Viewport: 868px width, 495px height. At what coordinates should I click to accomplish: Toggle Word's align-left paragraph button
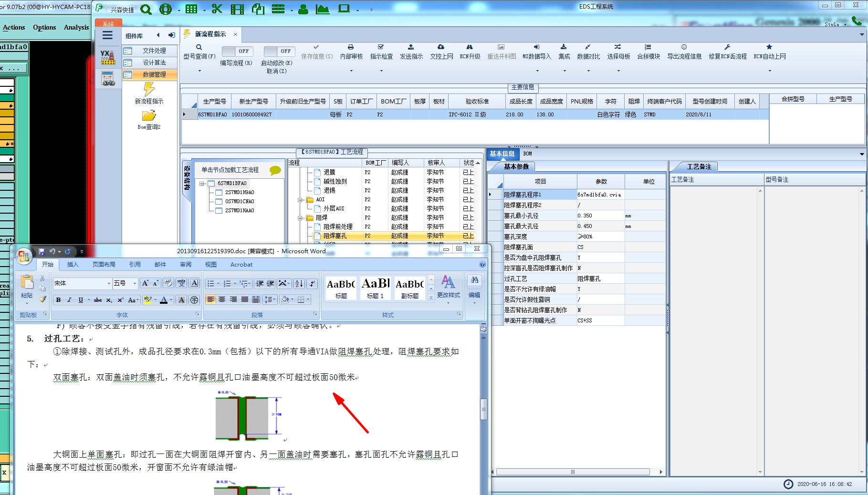210,299
